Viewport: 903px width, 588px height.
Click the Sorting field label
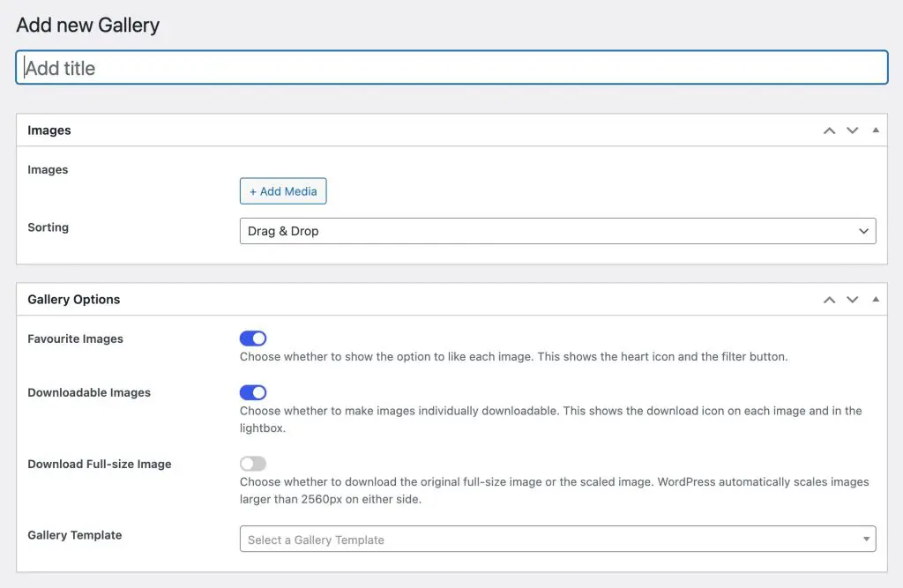click(x=49, y=227)
